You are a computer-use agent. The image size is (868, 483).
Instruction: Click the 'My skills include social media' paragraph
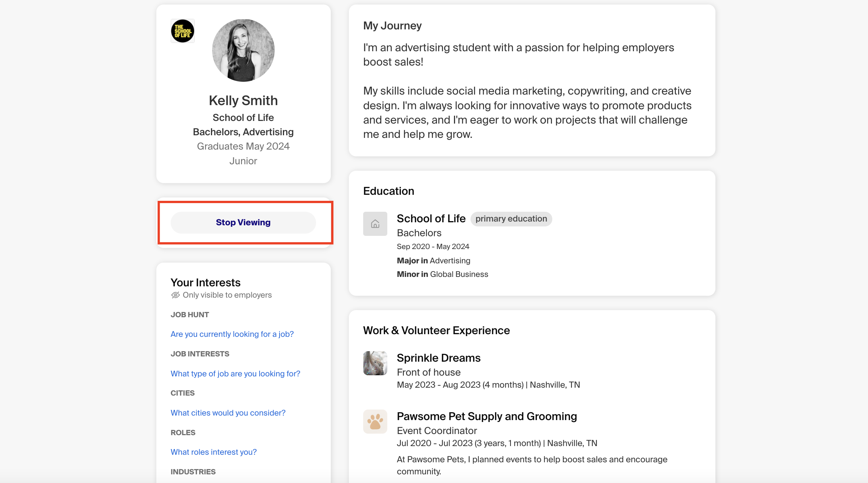pos(527,113)
